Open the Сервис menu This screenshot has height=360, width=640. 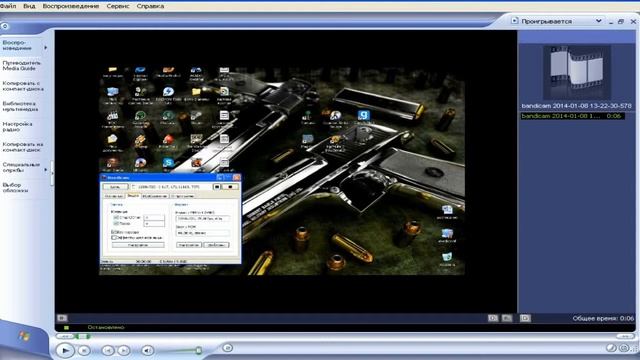click(x=118, y=6)
